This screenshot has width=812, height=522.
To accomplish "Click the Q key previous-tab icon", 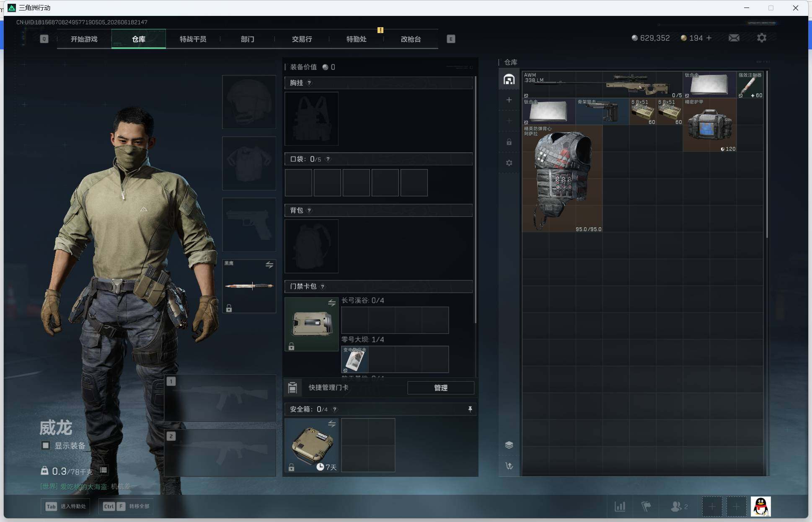I will (44, 39).
